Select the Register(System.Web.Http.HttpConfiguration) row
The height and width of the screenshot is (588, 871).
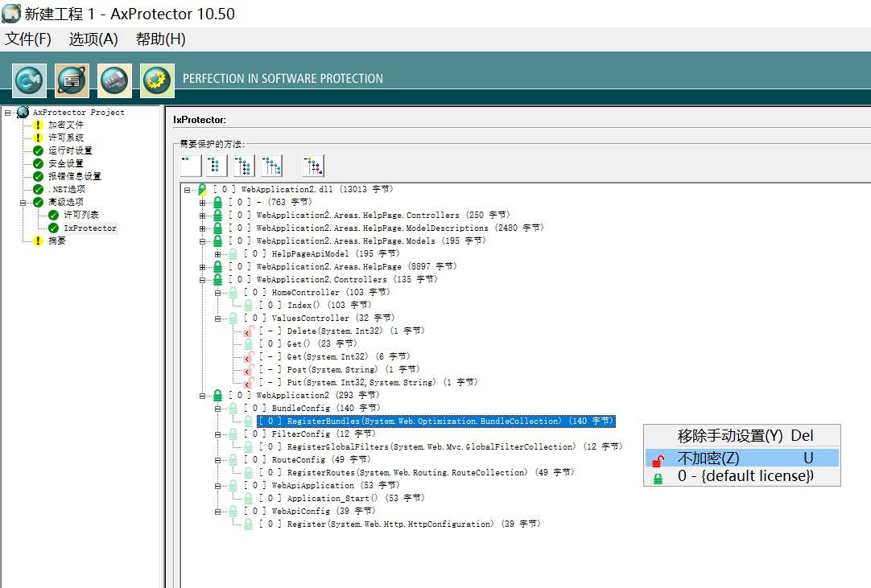pos(400,524)
